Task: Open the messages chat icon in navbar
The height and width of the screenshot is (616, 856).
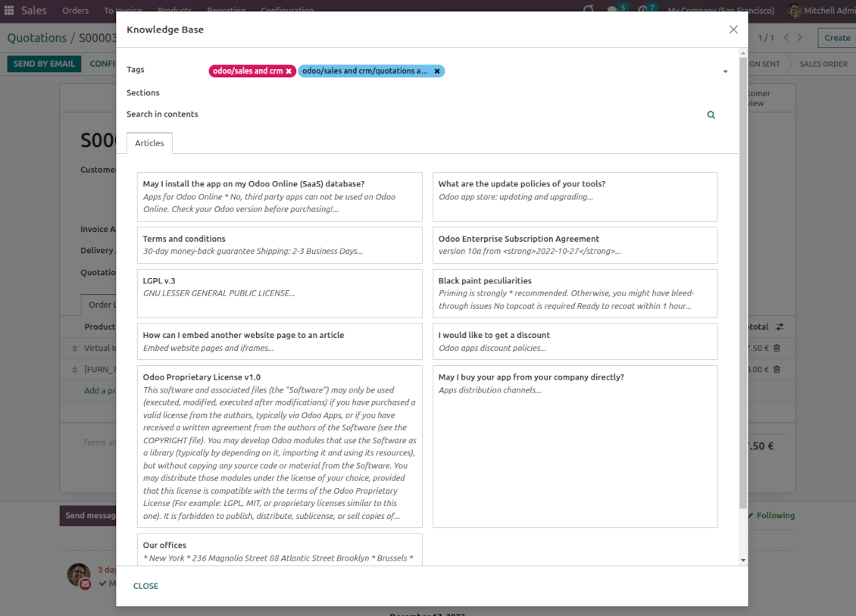Action: [613, 11]
